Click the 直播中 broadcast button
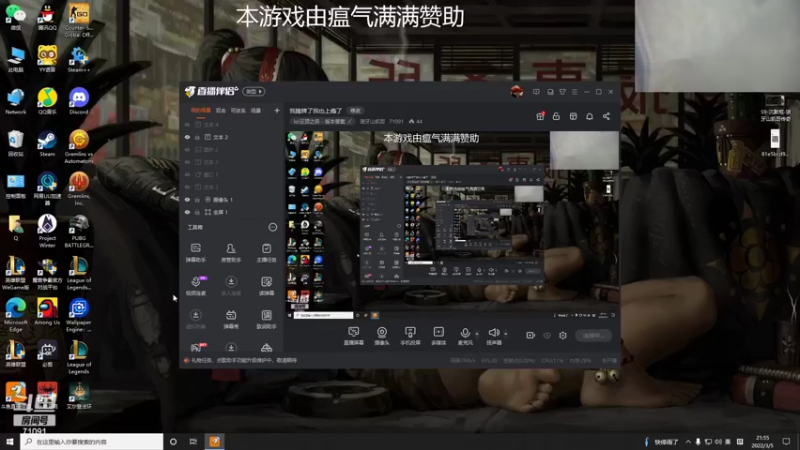The width and height of the screenshot is (800, 450). tap(593, 335)
